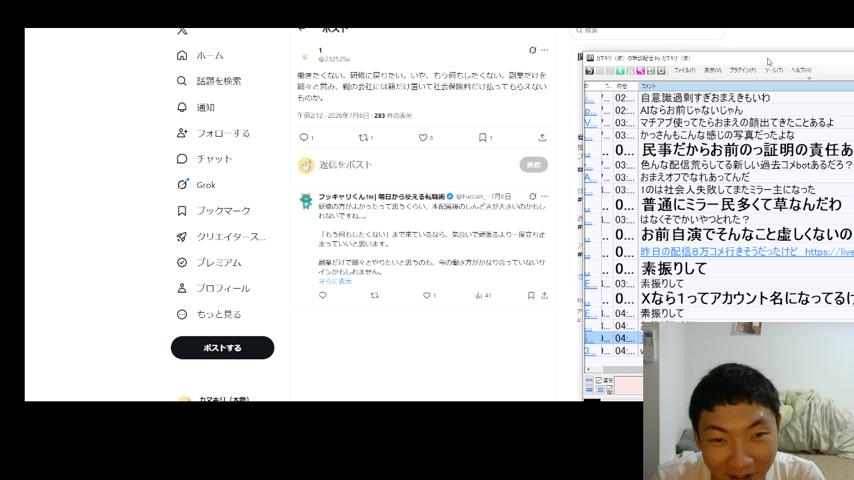The image size is (854, 480).
Task: Click last toolbar settings icon in comment viewer
Action: point(661,71)
